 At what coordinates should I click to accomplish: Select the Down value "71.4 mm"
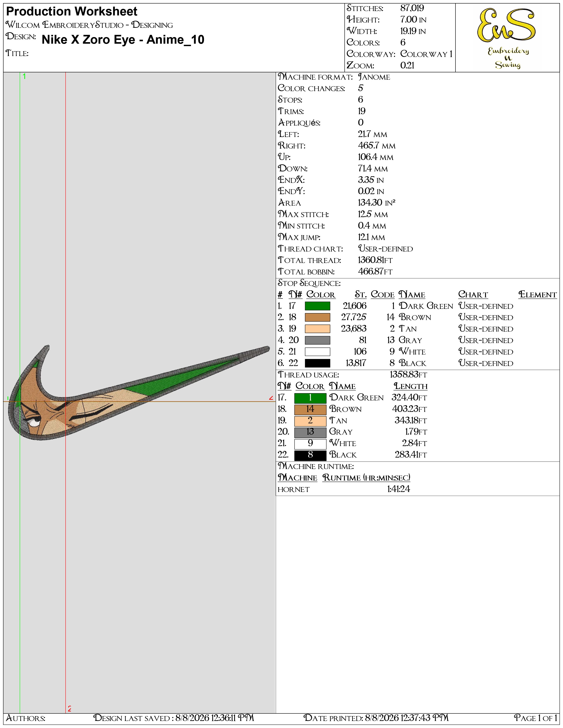(x=373, y=169)
